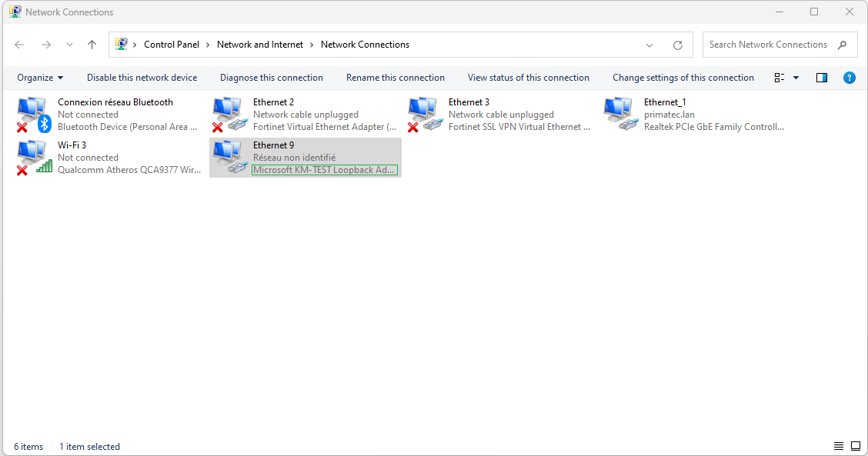Expand the change your view options arrow

[796, 78]
